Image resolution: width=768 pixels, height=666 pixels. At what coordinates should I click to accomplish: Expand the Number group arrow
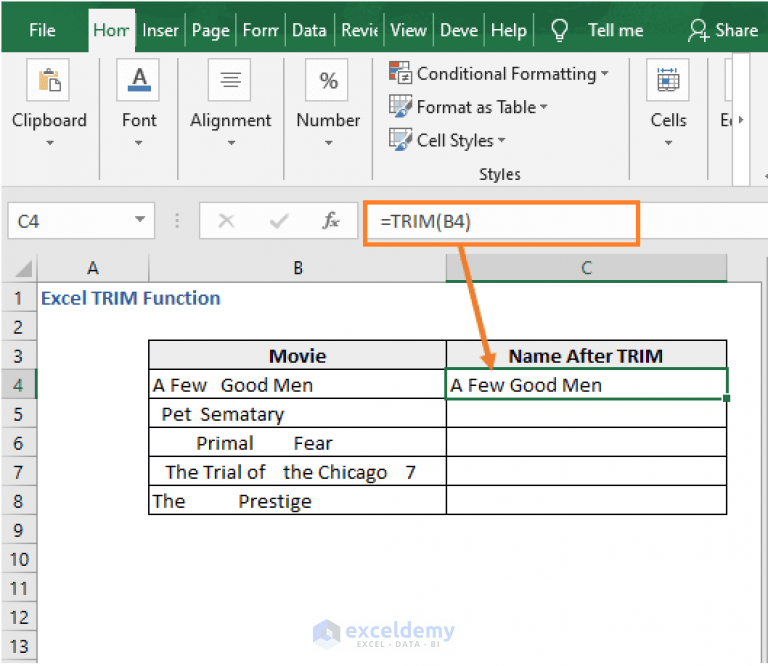(329, 143)
